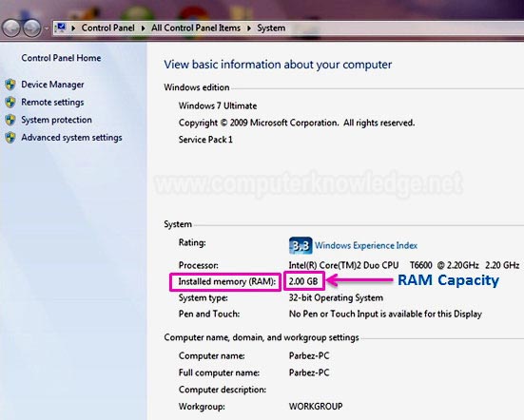Click the shield icon beside System protection
This screenshot has width=524, height=420.
[x=10, y=120]
